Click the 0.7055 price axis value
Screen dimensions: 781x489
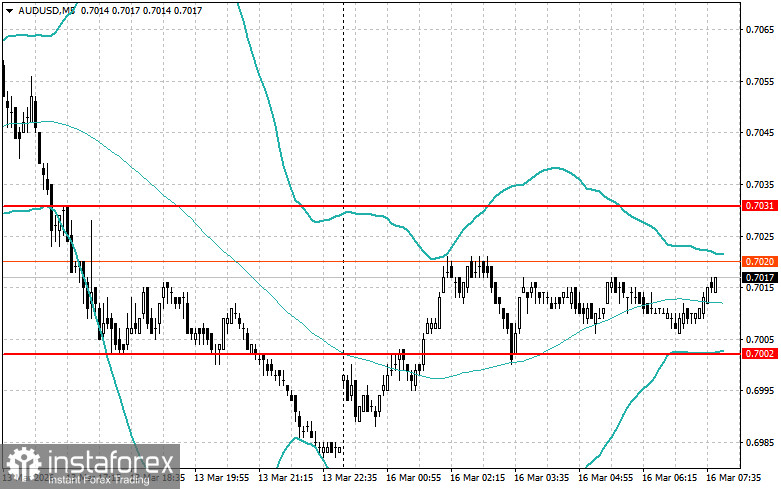(x=760, y=81)
